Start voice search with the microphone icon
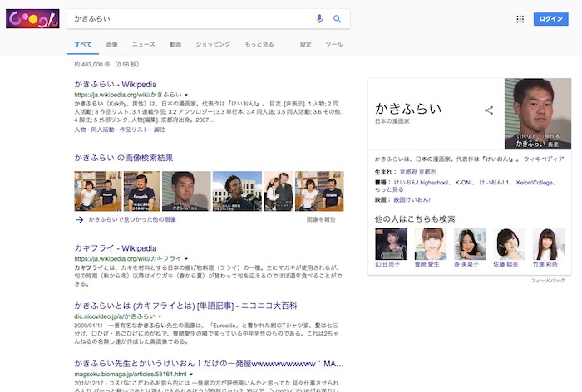Screen dimensions: 582x392 click(320, 18)
